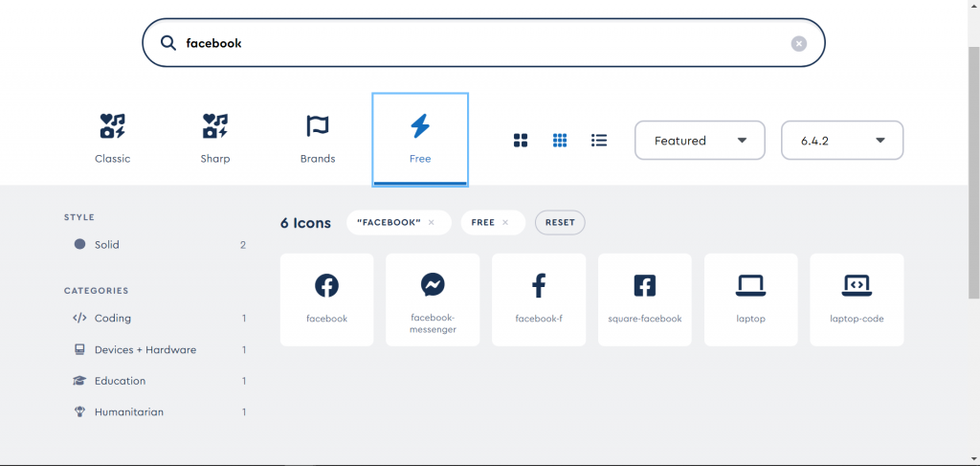Switch to roomy large grid view
The image size is (980, 466).
521,141
